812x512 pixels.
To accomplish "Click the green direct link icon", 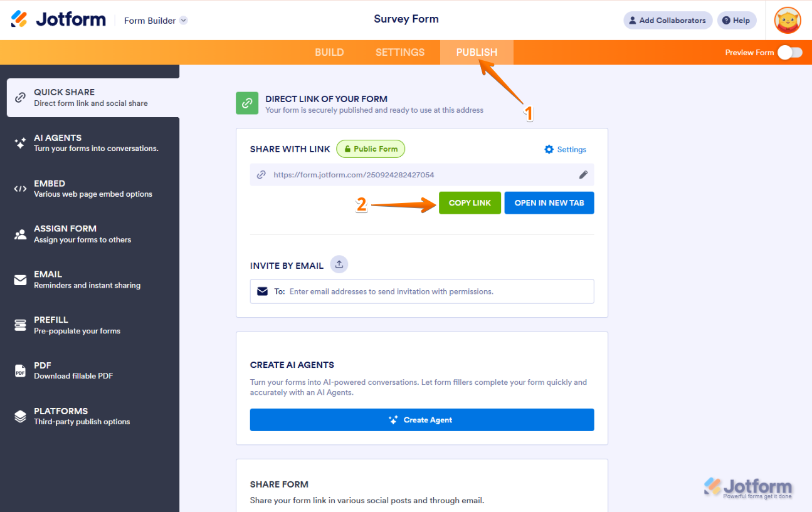I will tap(247, 103).
